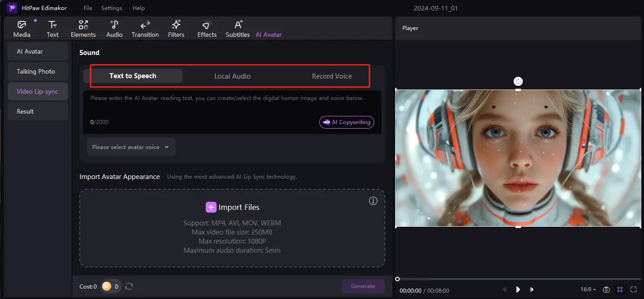
Task: Open the Subtitles panel icon
Action: tap(238, 28)
